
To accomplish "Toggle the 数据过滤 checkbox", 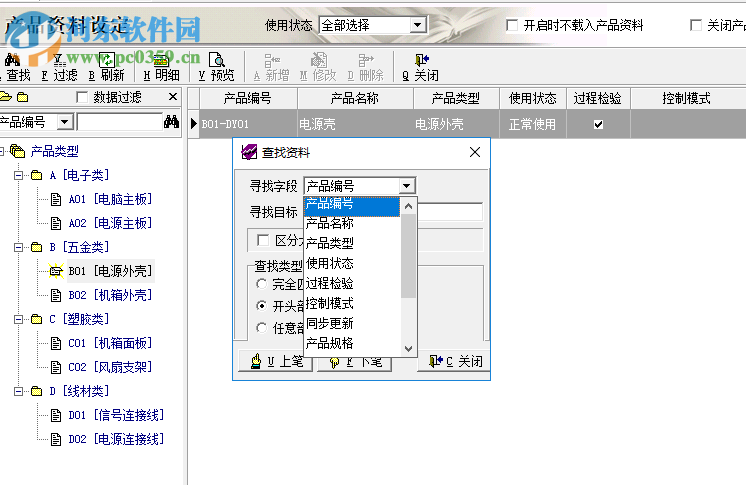I will tap(82, 97).
